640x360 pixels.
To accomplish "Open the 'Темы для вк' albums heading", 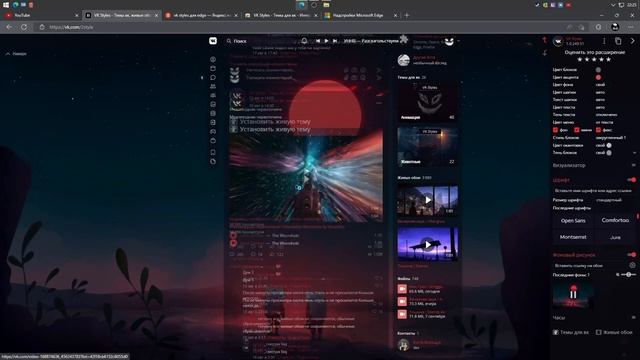I will 409,77.
